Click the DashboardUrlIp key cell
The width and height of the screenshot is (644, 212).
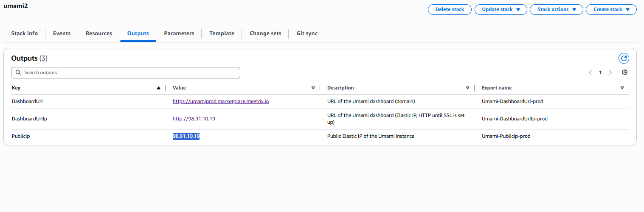[29, 119]
